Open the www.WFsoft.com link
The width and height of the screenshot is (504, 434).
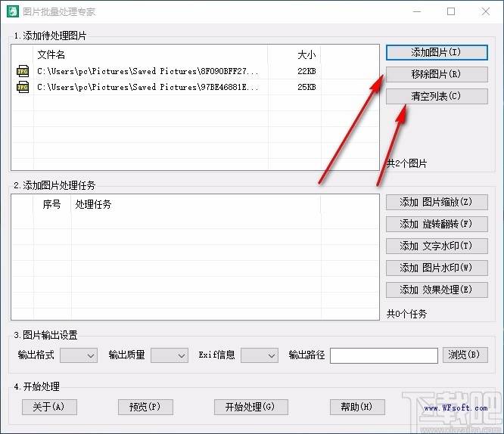point(456,408)
